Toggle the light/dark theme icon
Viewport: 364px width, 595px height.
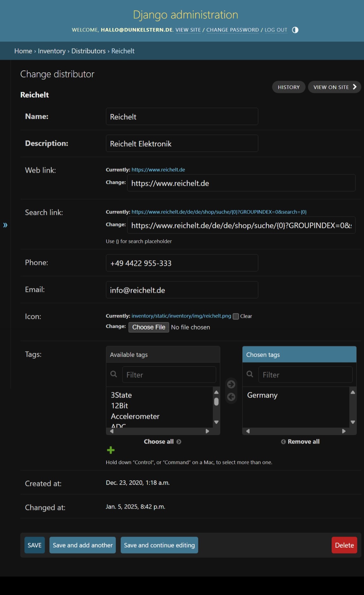(295, 30)
